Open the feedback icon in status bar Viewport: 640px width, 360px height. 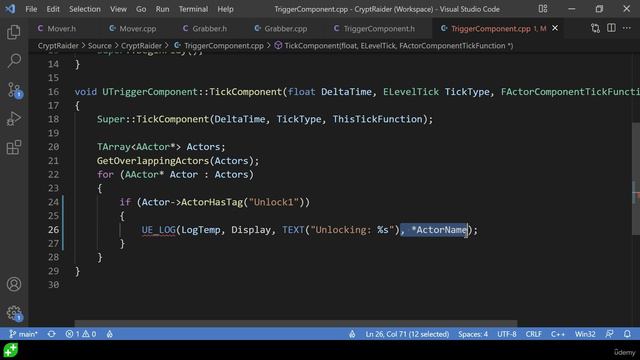609,334
